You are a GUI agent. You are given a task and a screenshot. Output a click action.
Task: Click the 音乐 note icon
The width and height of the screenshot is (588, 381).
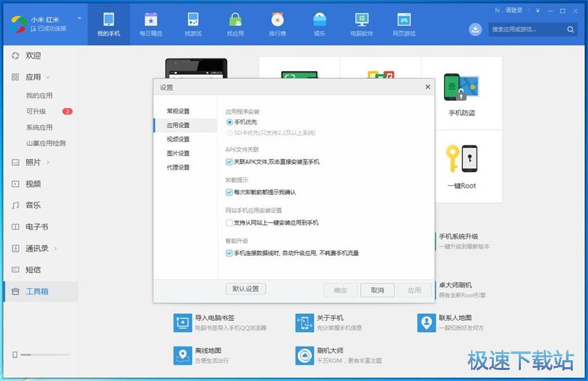(15, 205)
